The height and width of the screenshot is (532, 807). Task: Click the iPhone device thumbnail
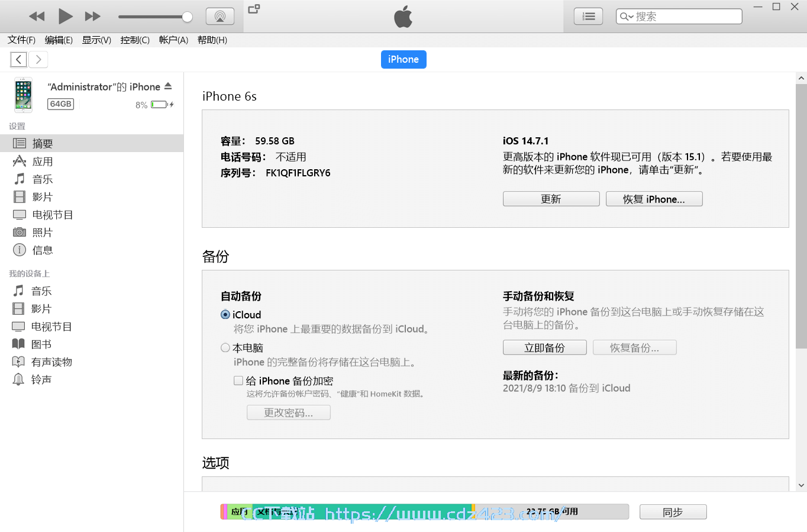(x=24, y=95)
